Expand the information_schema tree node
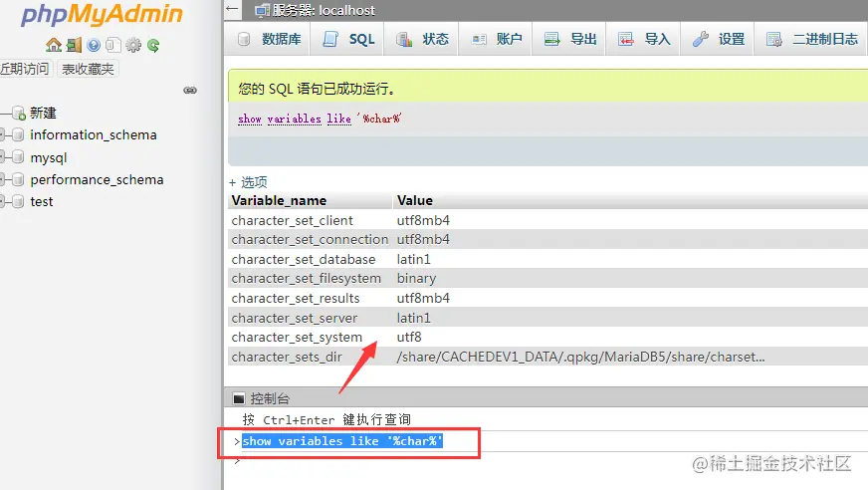Image resolution: width=868 pixels, height=490 pixels. click(x=2, y=134)
